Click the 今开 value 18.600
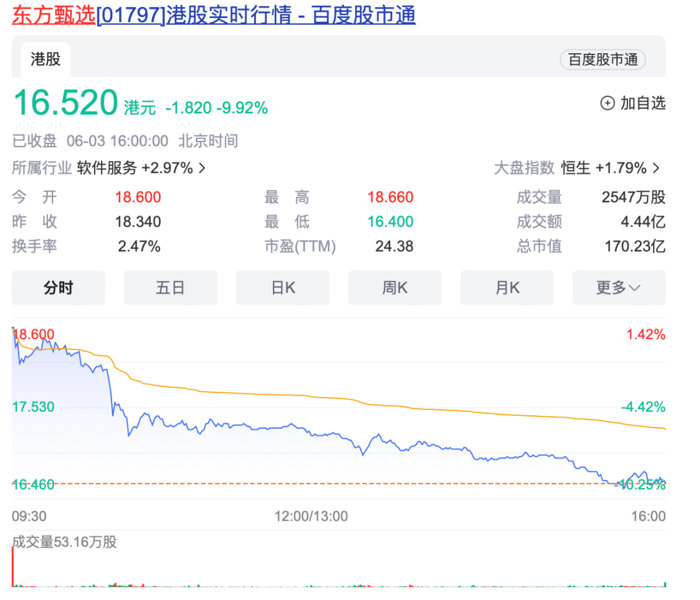The image size is (700, 600). (x=138, y=197)
